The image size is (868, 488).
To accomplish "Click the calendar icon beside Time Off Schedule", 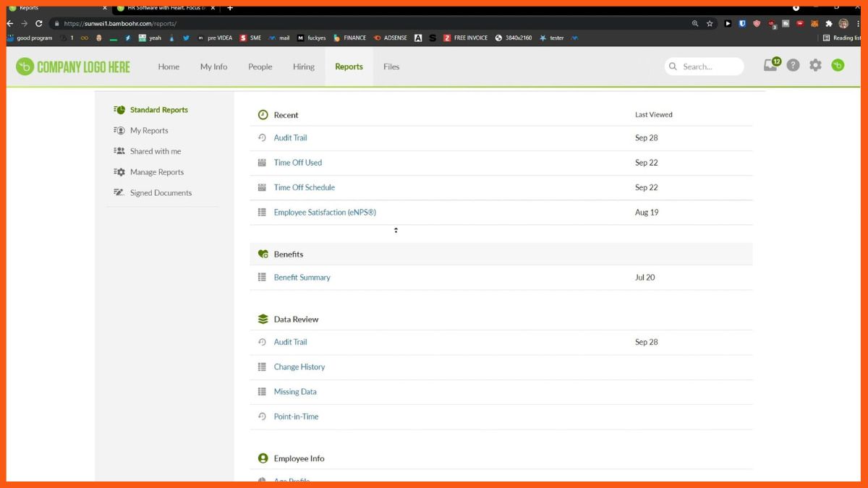I will pyautogui.click(x=263, y=187).
